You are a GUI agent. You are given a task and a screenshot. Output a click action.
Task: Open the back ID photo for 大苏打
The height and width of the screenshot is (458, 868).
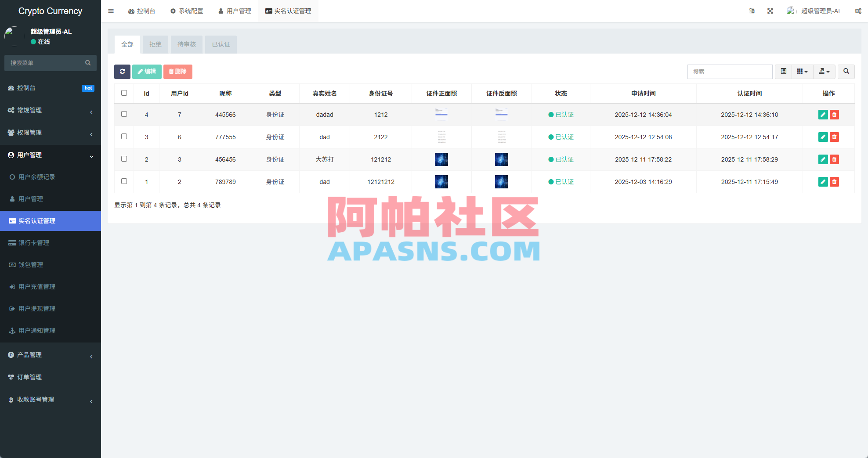[x=502, y=159]
